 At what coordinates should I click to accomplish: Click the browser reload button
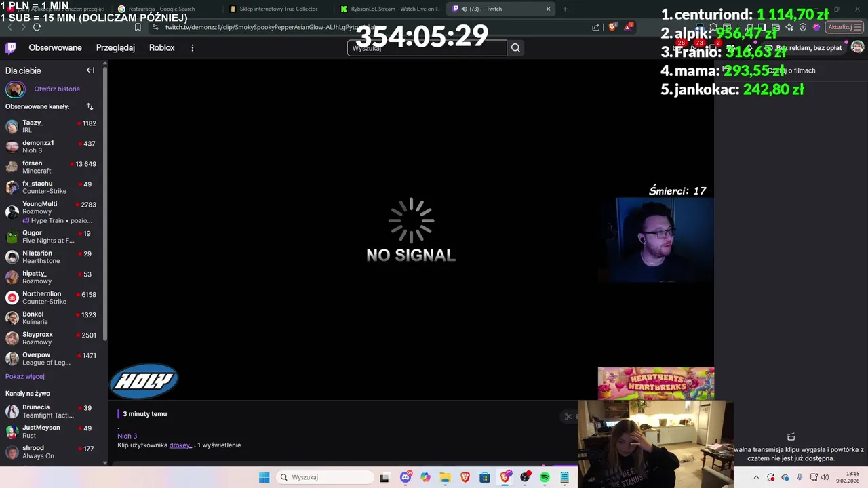coord(37,27)
